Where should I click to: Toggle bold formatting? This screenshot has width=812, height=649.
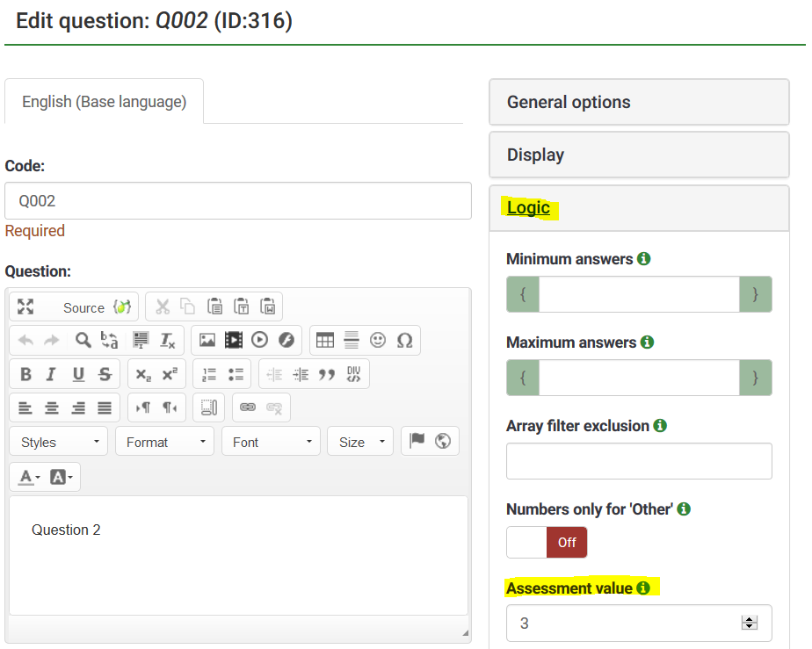coord(25,373)
